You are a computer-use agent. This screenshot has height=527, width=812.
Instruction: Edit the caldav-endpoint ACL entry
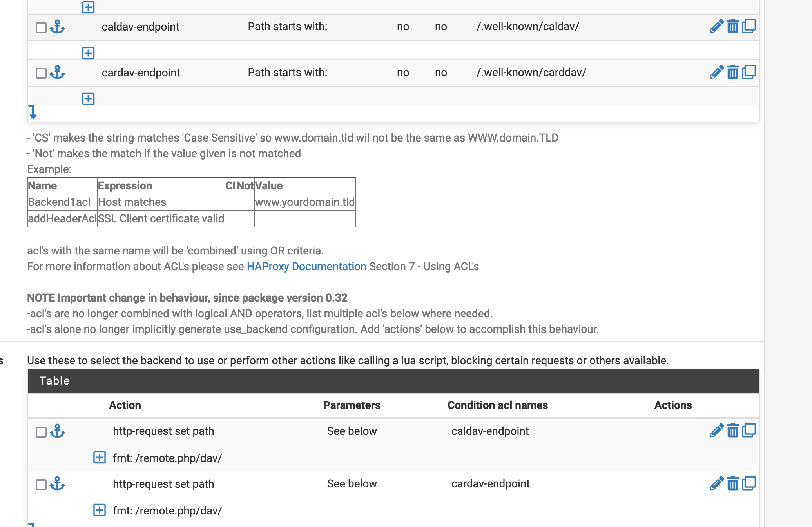click(x=717, y=27)
